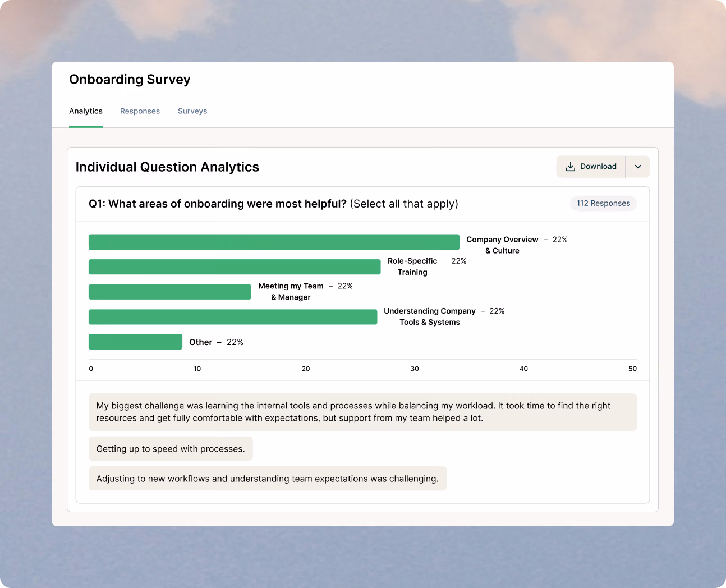Select the Other bar in chart
The height and width of the screenshot is (588, 726).
[135, 342]
